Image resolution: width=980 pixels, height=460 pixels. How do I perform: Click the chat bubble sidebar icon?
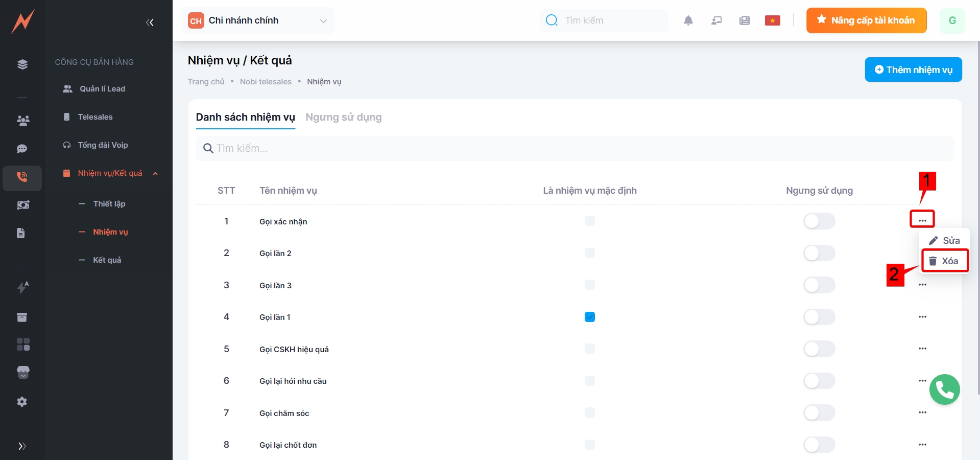22,149
